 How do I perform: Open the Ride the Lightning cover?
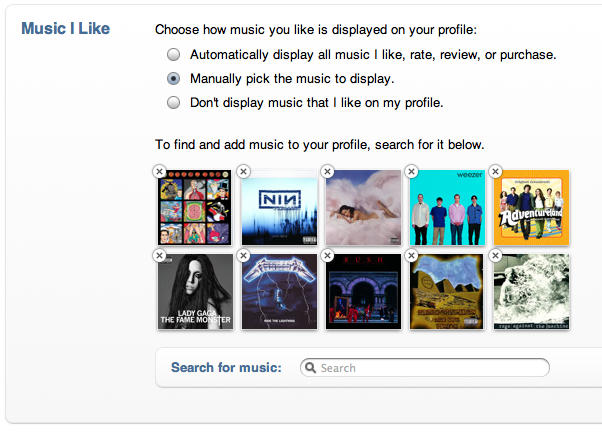pyautogui.click(x=280, y=292)
